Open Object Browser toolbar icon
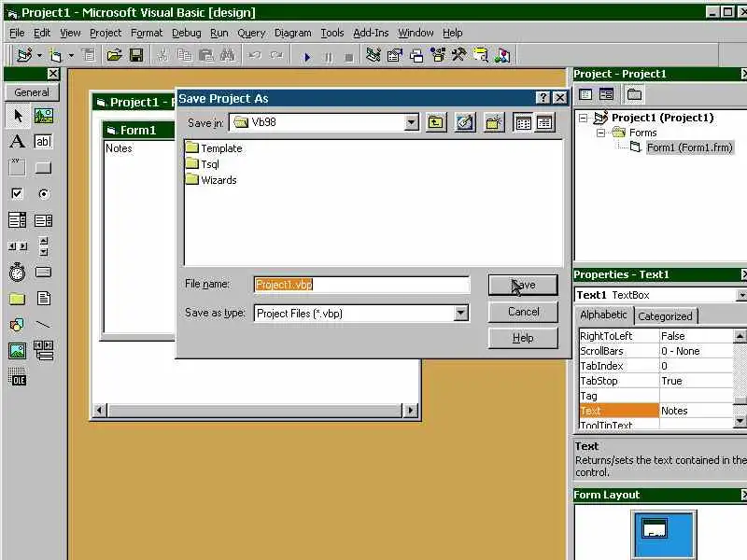Viewport: 747px width, 560px height. click(438, 56)
